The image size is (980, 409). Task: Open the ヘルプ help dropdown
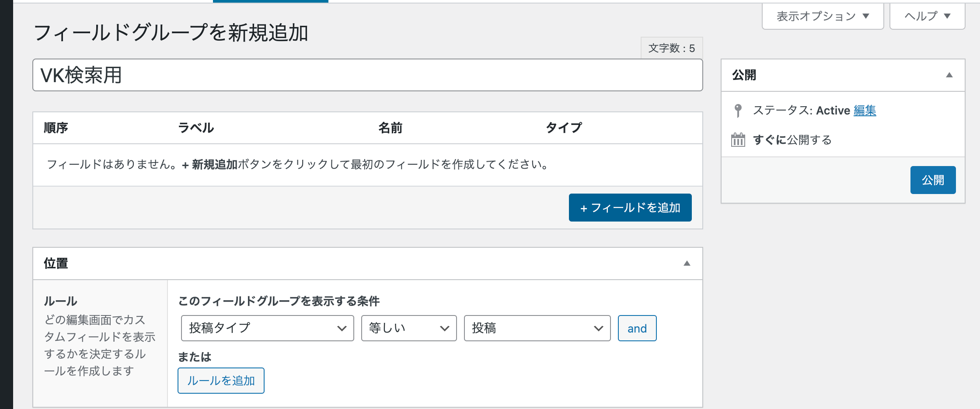[927, 16]
